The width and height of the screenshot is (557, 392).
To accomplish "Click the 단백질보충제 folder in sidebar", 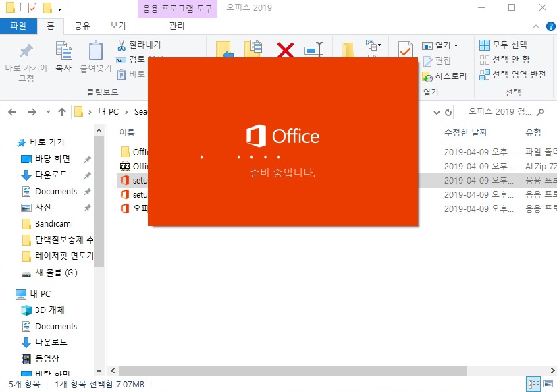I will tap(57, 240).
